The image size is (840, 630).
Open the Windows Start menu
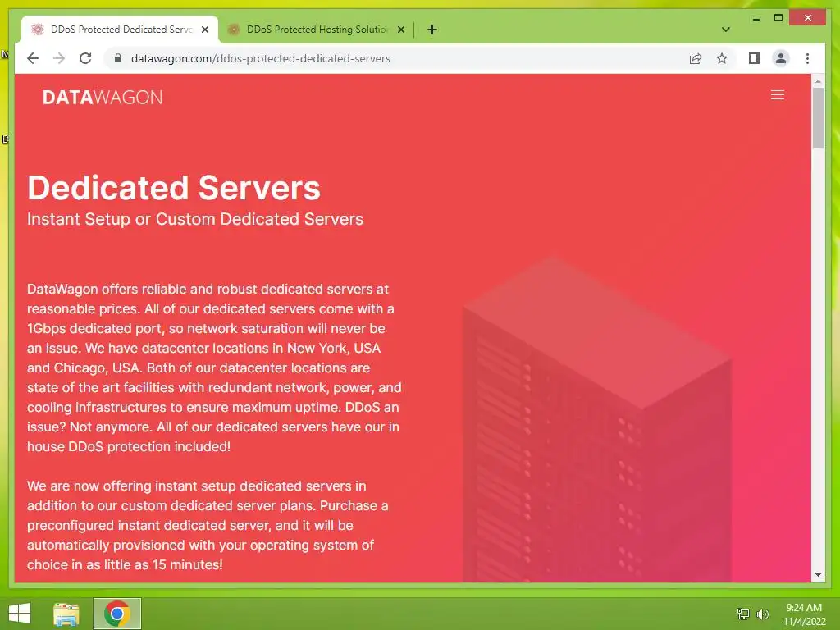(20, 614)
